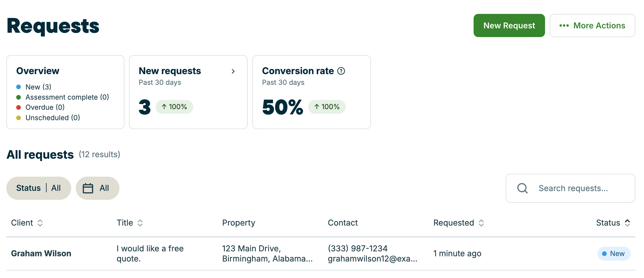Image resolution: width=644 pixels, height=278 pixels.
Task: Click the three-dots icon in More Actions
Action: coord(564,25)
